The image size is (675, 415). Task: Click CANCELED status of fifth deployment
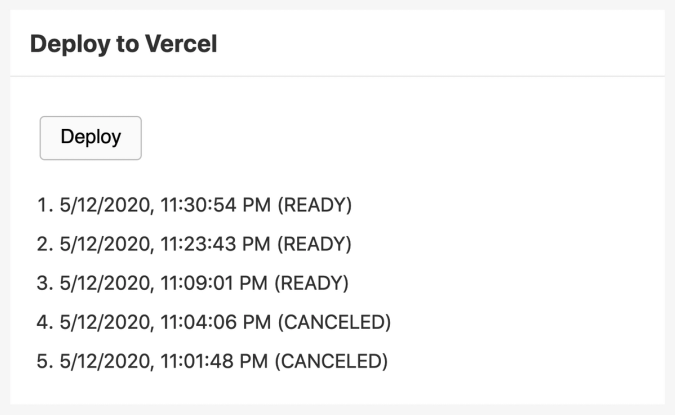click(x=331, y=361)
